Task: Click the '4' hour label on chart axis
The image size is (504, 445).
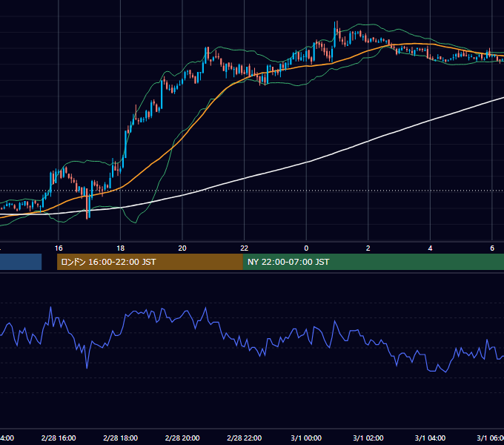Action: tap(430, 248)
